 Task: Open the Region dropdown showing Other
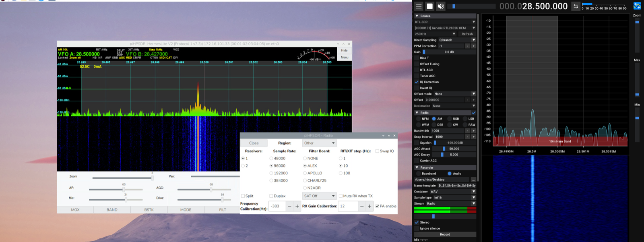(319, 143)
